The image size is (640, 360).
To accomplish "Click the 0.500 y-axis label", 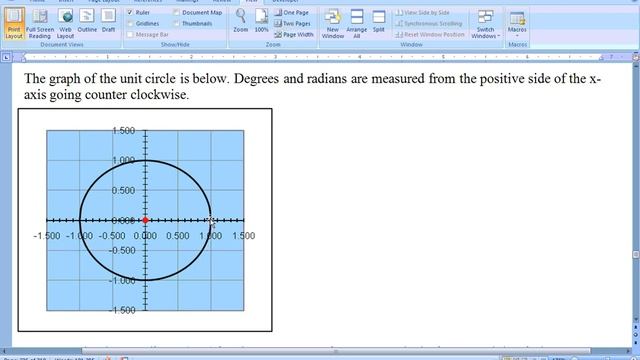I will click(x=123, y=191).
